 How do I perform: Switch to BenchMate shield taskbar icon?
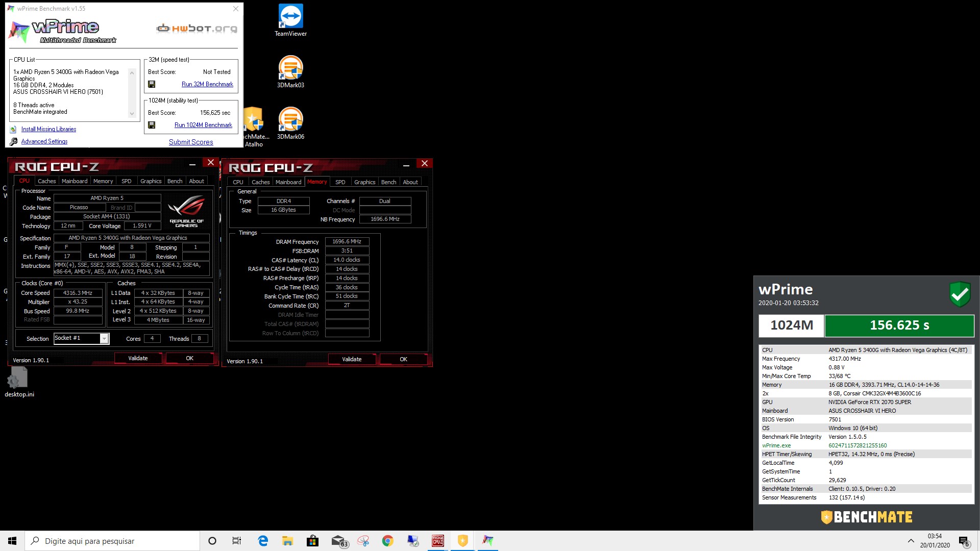click(x=463, y=541)
